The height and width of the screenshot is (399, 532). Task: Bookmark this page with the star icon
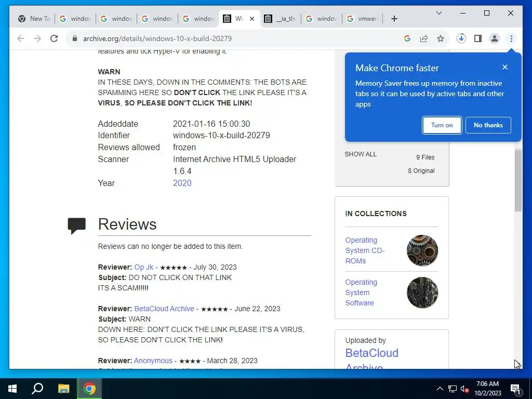[x=441, y=38]
